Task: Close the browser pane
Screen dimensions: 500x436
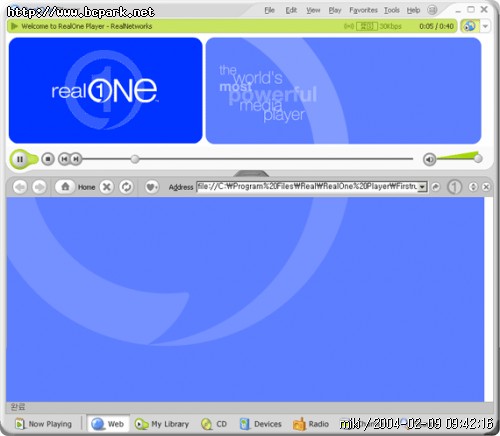Action: coord(486,187)
